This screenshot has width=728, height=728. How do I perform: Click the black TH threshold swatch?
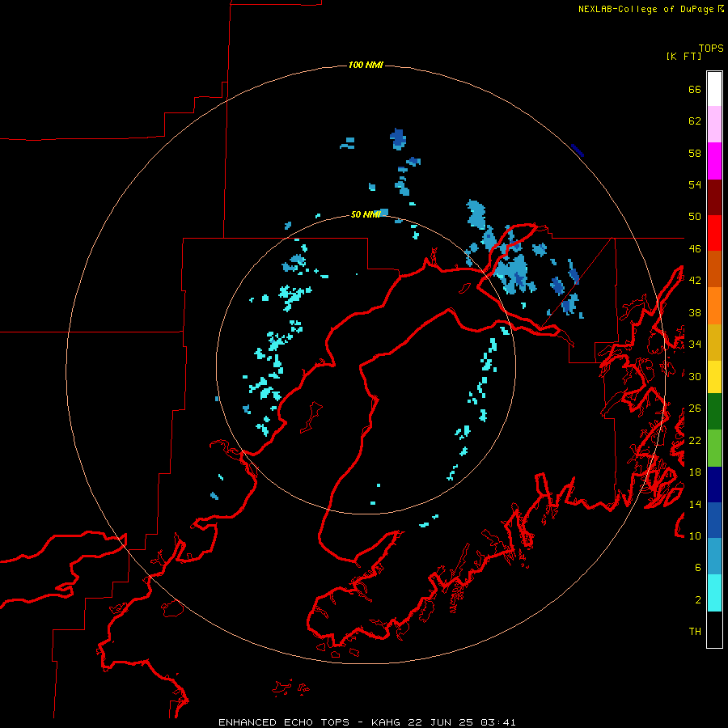coord(714,629)
